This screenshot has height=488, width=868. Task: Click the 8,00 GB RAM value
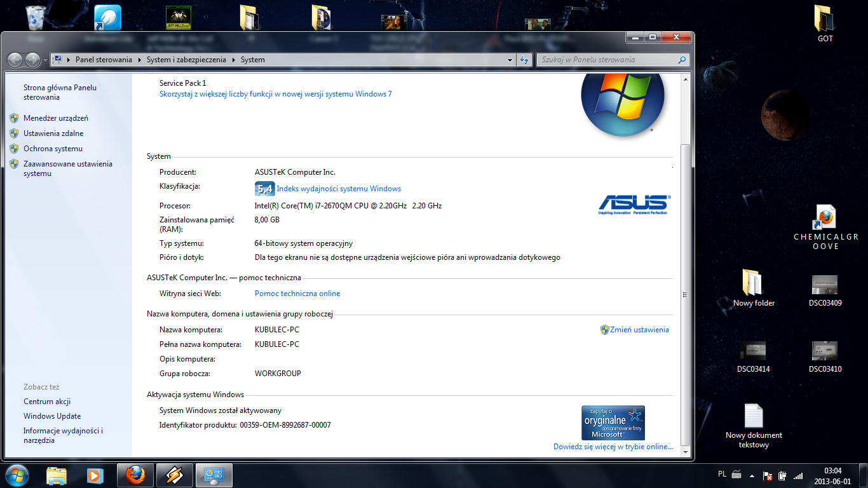click(x=267, y=220)
